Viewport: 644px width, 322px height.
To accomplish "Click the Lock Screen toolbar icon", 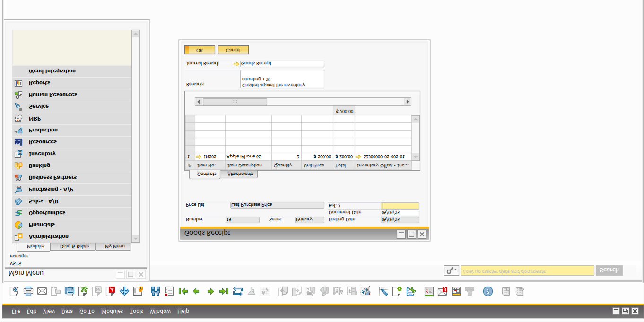I will (x=138, y=291).
